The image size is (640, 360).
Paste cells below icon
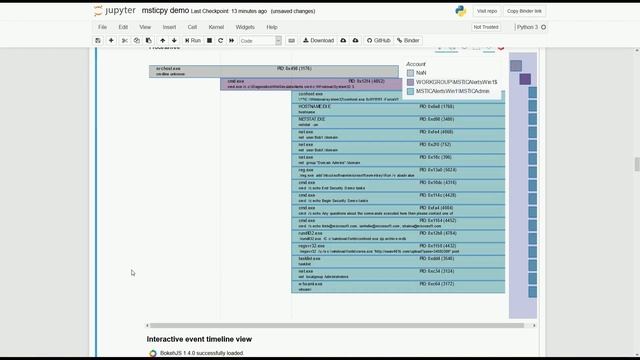149,40
